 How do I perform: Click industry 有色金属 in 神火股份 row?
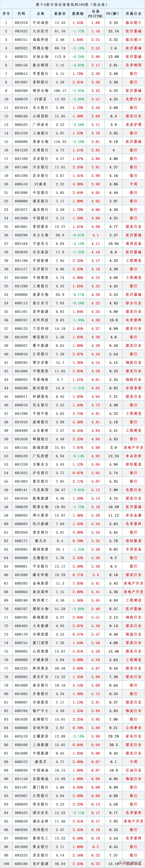(133, 515)
